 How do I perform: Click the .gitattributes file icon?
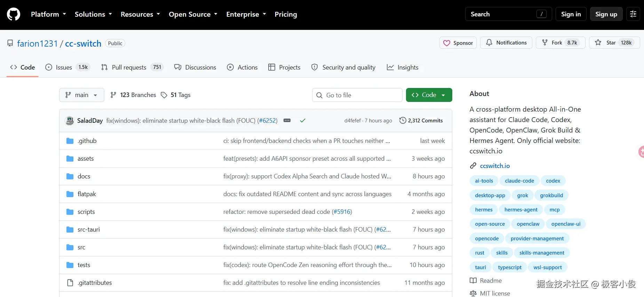click(x=70, y=283)
